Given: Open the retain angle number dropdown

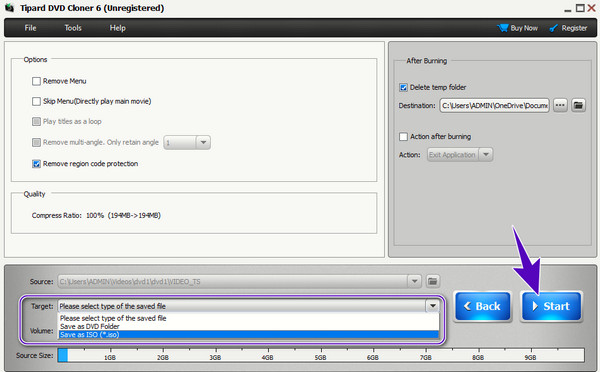Looking at the screenshot, I should pyautogui.click(x=203, y=142).
